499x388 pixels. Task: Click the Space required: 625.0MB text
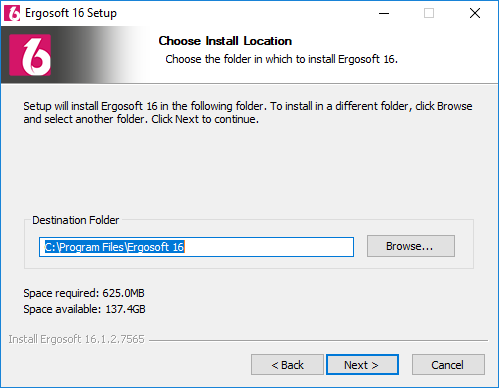[84, 293]
